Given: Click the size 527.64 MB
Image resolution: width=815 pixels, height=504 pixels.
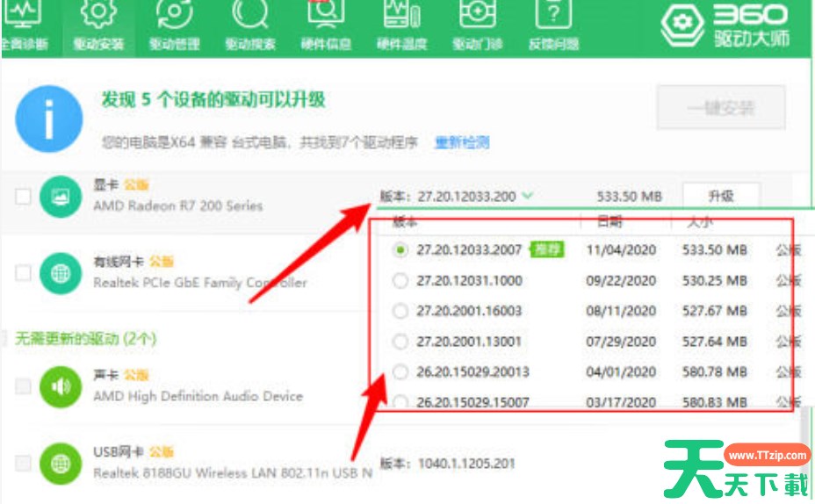Looking at the screenshot, I should coord(715,342).
